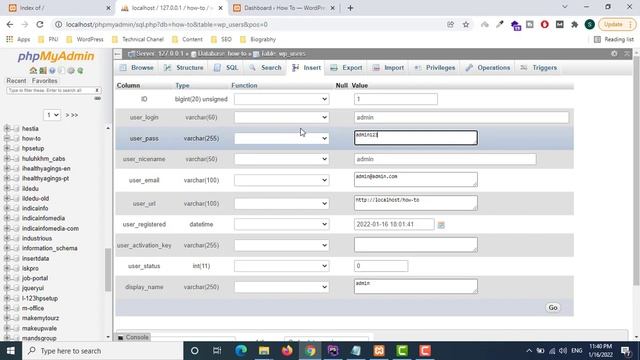This screenshot has height=360, width=640.
Task: Open function dropdown for user_pass
Action: 282,138
